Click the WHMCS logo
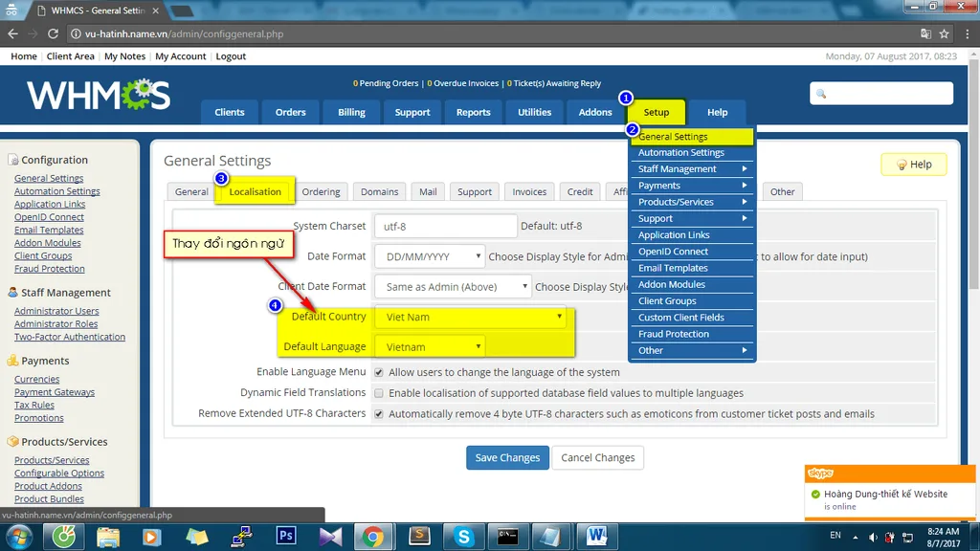Viewport: 980px width, 551px height. 99,95
